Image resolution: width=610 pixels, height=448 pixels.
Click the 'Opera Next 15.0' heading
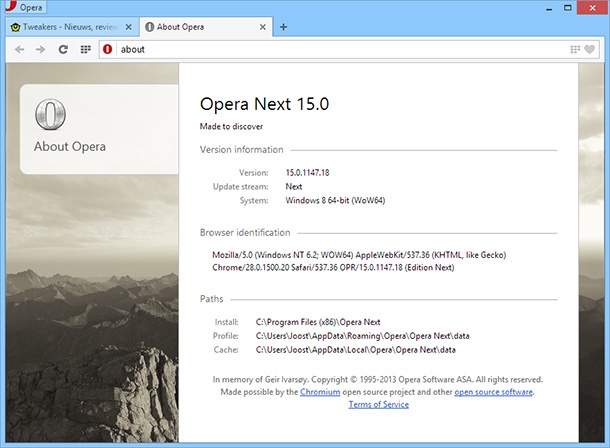pos(265,104)
